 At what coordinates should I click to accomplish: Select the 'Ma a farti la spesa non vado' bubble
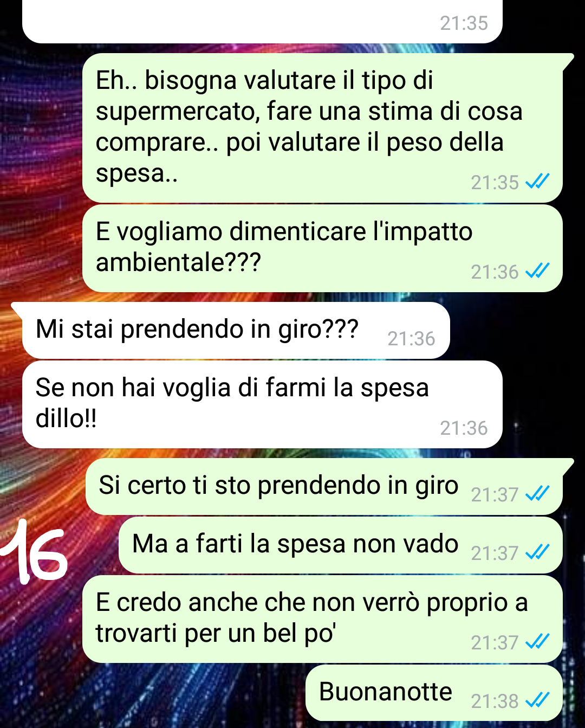pyautogui.click(x=341, y=545)
